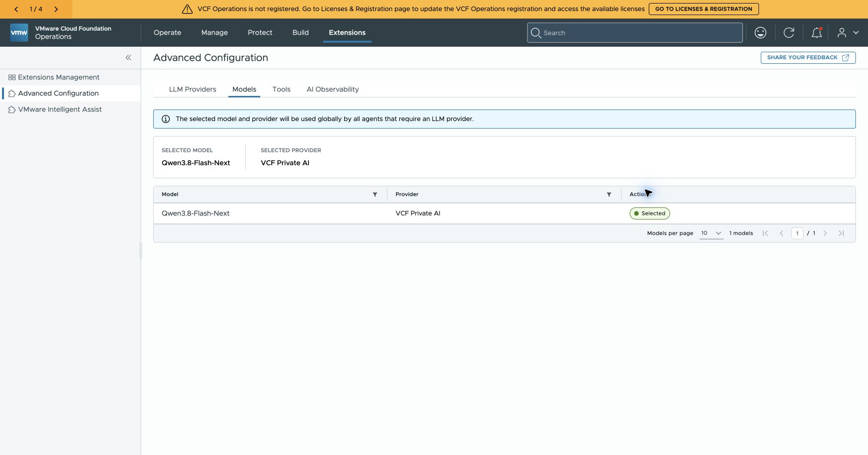The image size is (868, 455).
Task: Open the user account menu
Action: pyautogui.click(x=848, y=33)
